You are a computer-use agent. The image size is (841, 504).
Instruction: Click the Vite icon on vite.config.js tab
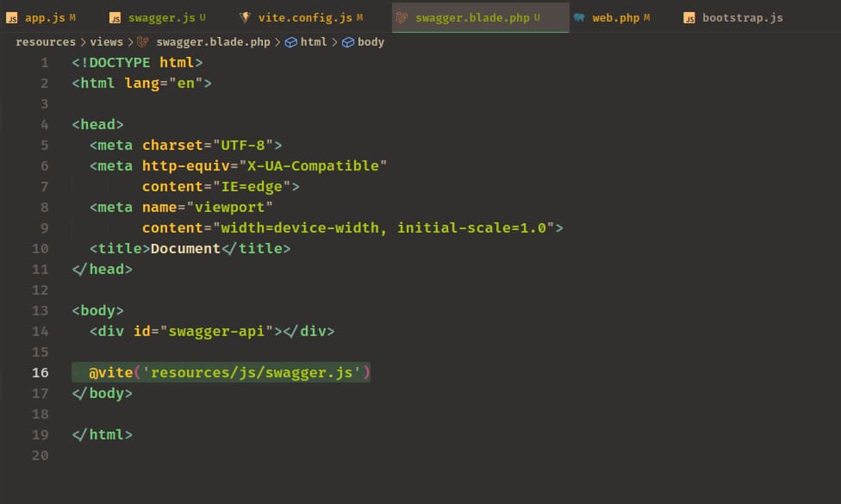245,18
